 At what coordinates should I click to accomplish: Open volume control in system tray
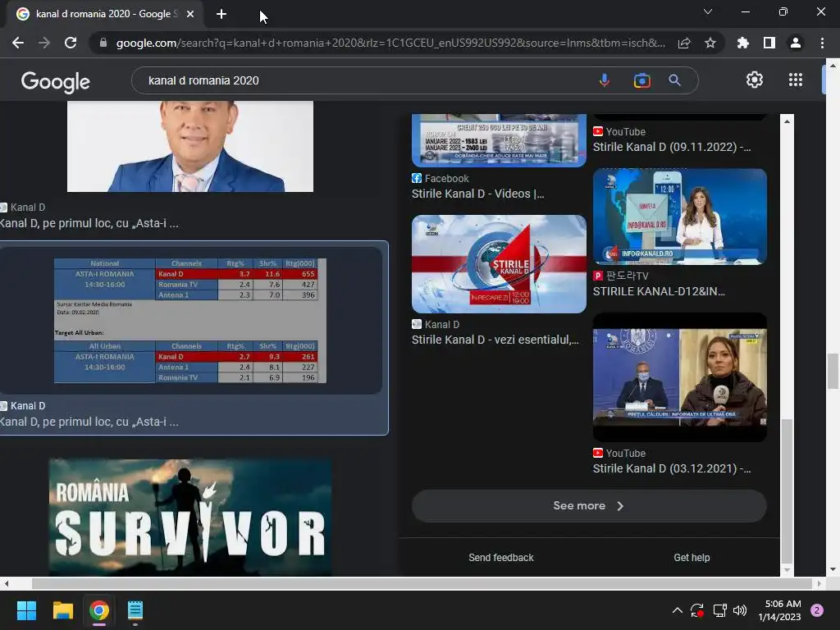point(740,610)
